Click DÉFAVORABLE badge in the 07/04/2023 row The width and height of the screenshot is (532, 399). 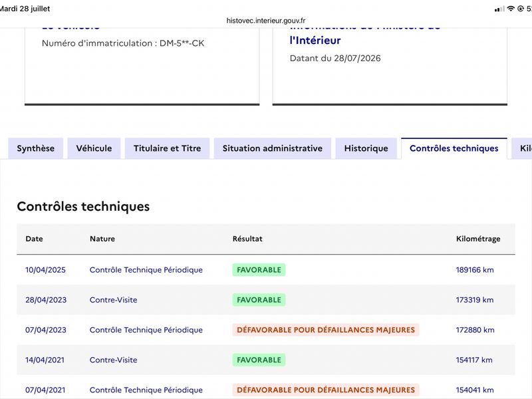[326, 330]
